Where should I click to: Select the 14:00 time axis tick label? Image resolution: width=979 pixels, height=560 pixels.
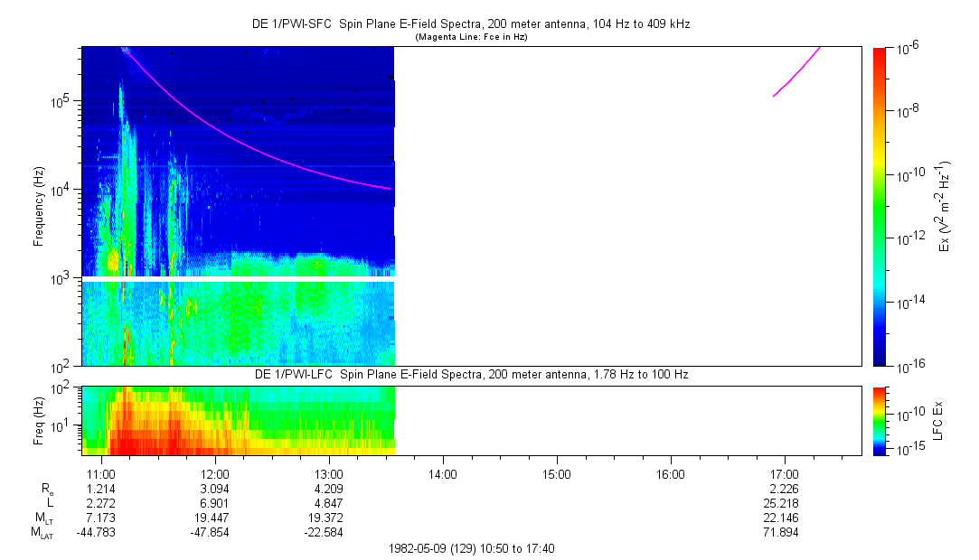(x=442, y=473)
